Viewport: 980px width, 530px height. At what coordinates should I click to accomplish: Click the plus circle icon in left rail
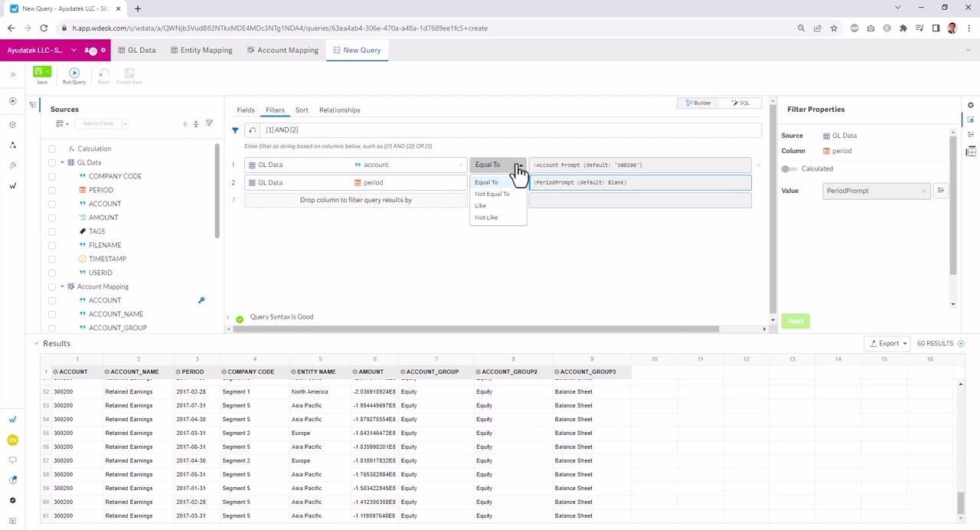(13, 101)
